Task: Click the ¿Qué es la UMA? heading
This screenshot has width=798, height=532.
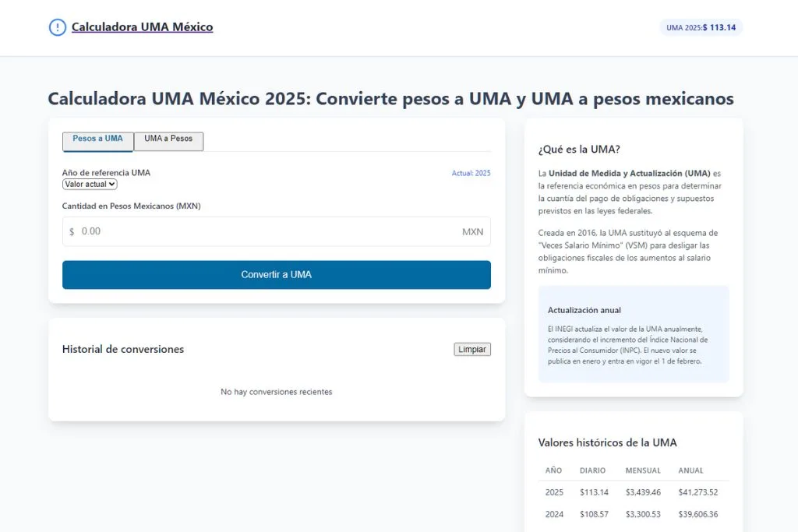Action: (579, 150)
